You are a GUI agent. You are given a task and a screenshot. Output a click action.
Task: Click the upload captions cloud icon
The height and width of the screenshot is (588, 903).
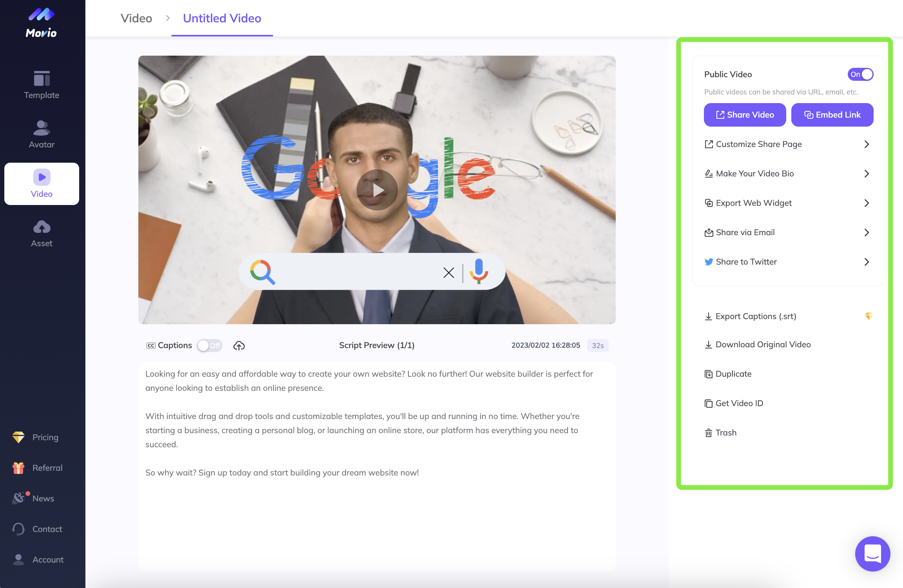239,345
